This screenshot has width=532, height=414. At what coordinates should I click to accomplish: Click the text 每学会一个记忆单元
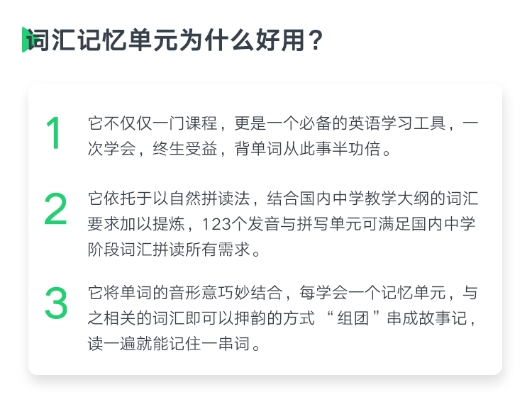click(372, 293)
